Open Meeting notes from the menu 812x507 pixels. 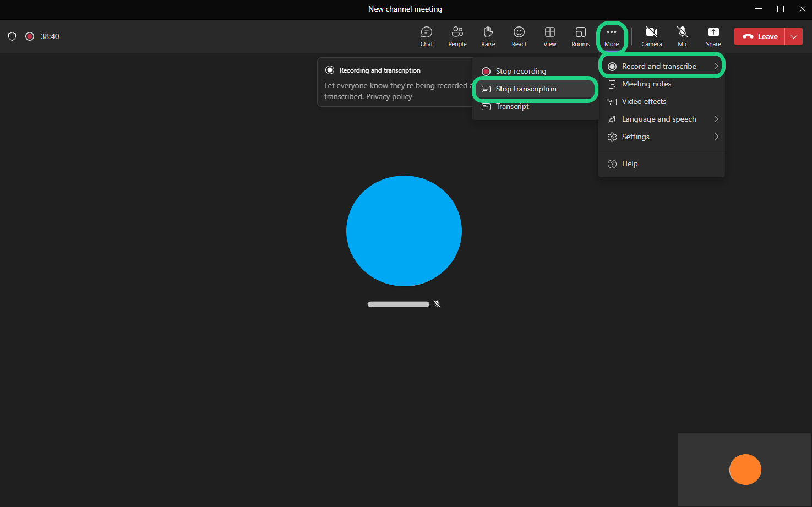(646, 84)
